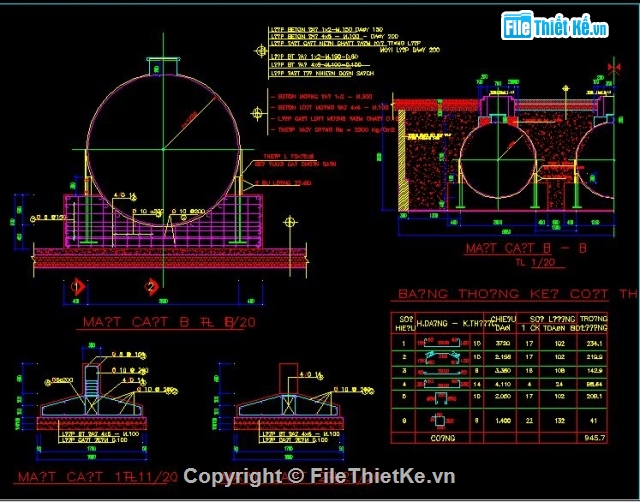The width and height of the screenshot is (640, 502).
Task: Click the '208.1' weight cell
Action: click(x=594, y=396)
